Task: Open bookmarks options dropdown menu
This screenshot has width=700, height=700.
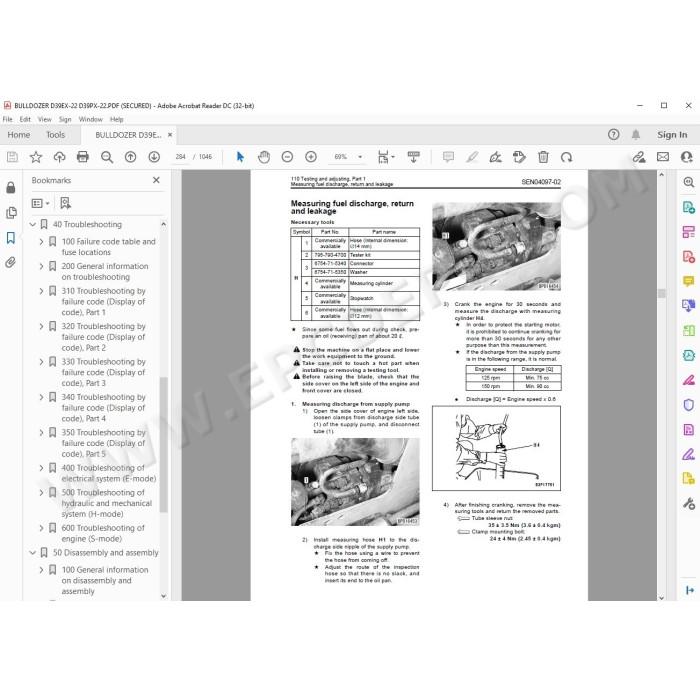Action: pyautogui.click(x=40, y=203)
